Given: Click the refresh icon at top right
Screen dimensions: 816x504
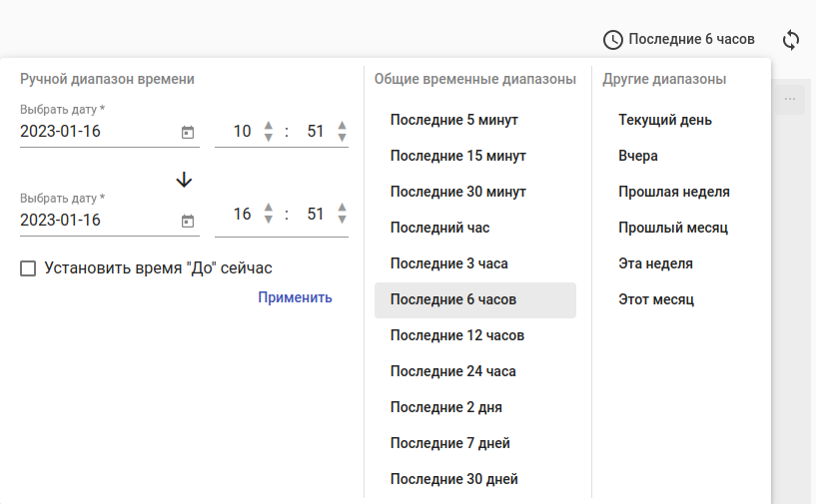Looking at the screenshot, I should click(790, 40).
